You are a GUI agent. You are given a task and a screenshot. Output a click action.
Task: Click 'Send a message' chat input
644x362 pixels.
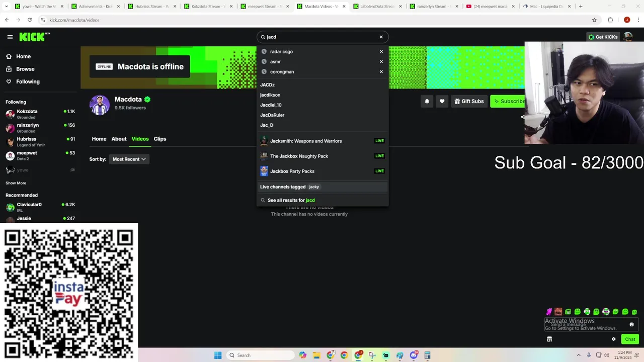[x=591, y=325]
